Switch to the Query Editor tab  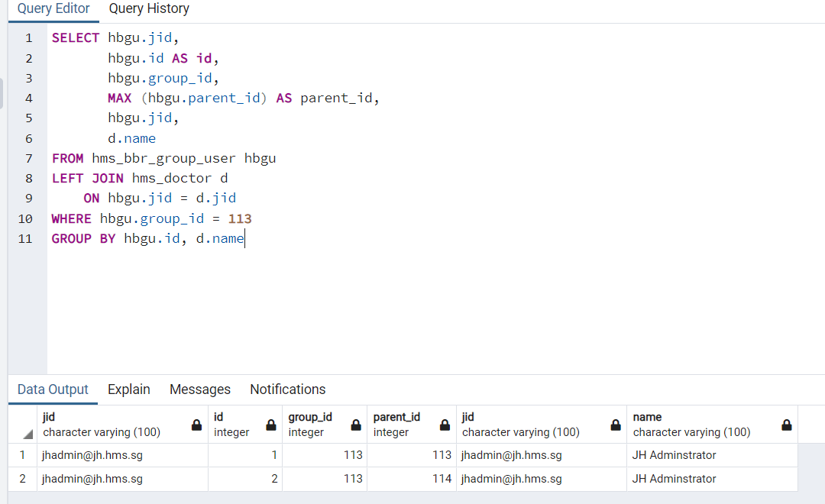[x=53, y=9]
